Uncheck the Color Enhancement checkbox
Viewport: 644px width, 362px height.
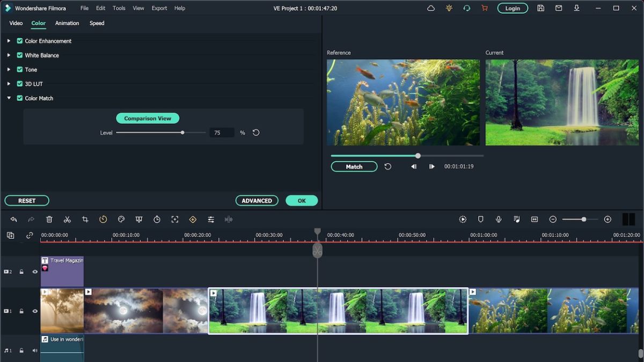pyautogui.click(x=20, y=41)
